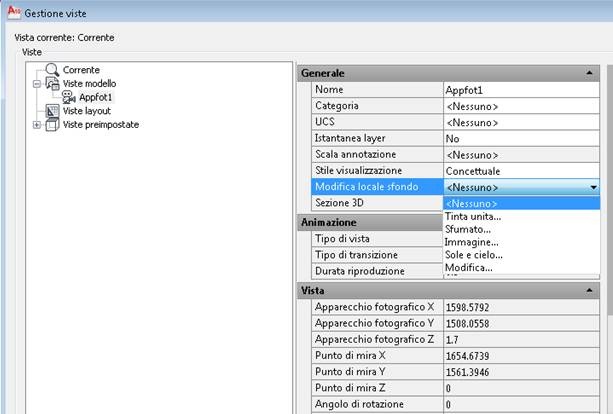The image size is (613, 414).
Task: Select the Modifica locale sfondo property row
Action: point(455,187)
